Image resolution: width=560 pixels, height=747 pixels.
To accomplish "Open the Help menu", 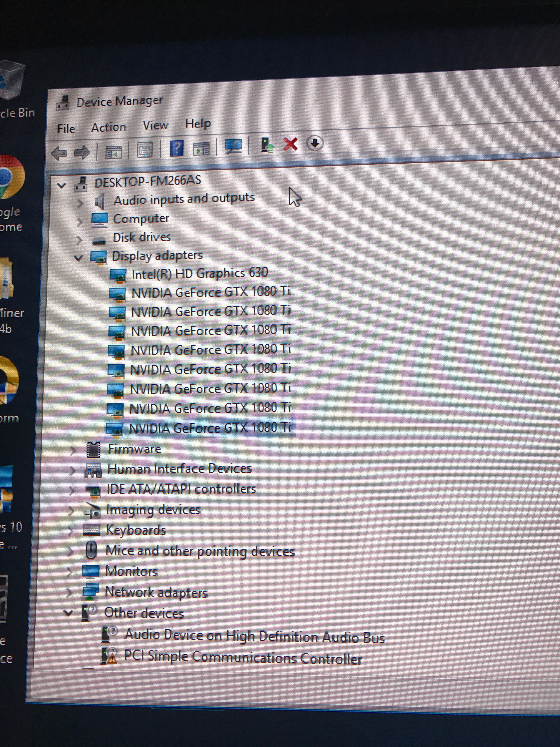I will pos(198,124).
